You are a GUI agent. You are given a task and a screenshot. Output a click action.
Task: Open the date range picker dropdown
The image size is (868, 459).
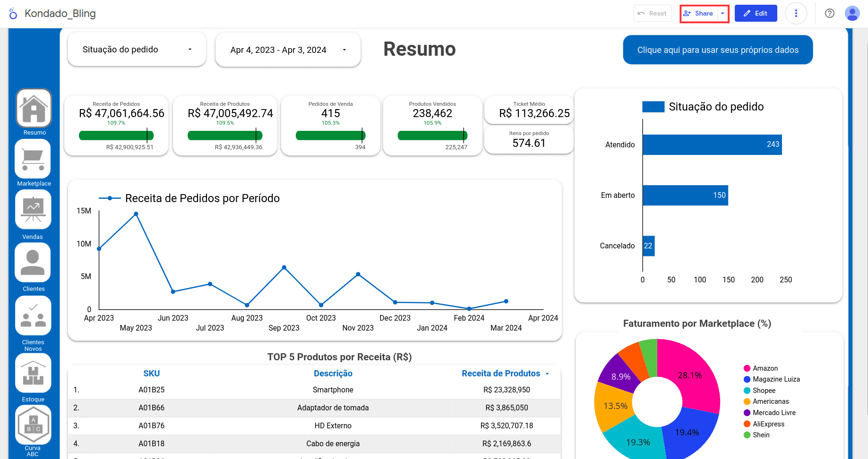coord(288,50)
